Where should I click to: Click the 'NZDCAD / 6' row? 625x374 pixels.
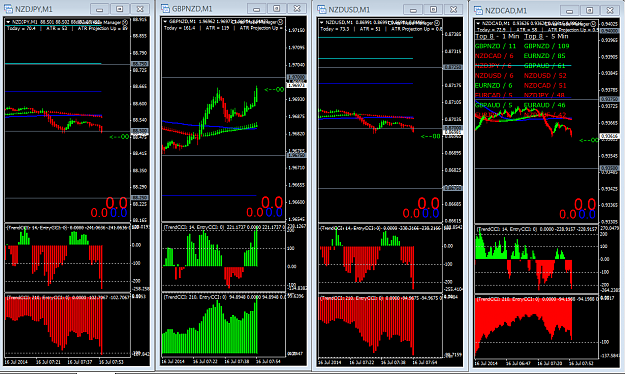[494, 56]
